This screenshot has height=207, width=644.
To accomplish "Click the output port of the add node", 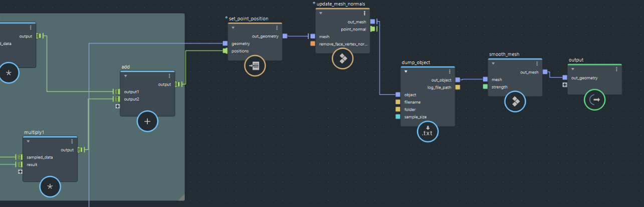I will point(178,84).
